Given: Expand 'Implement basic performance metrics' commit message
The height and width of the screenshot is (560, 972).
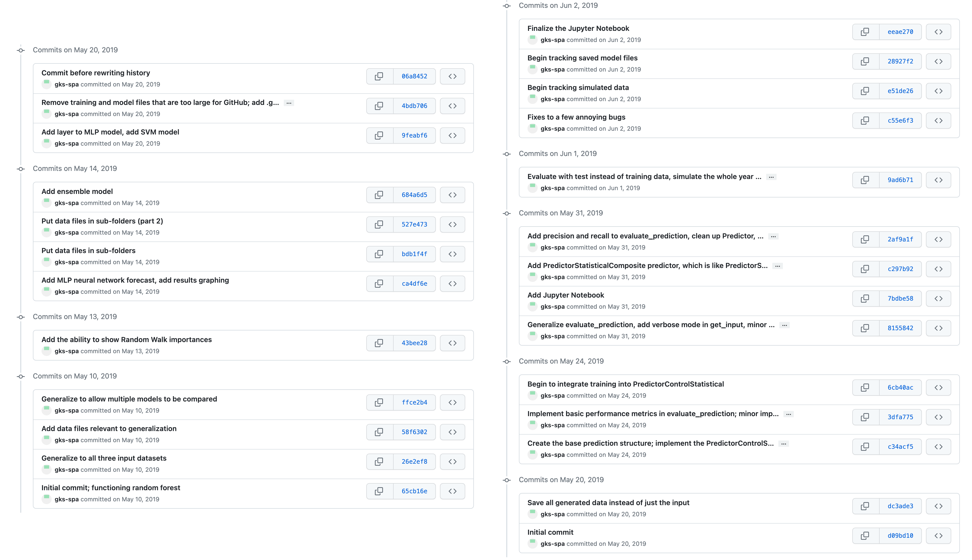Looking at the screenshot, I should [x=789, y=414].
